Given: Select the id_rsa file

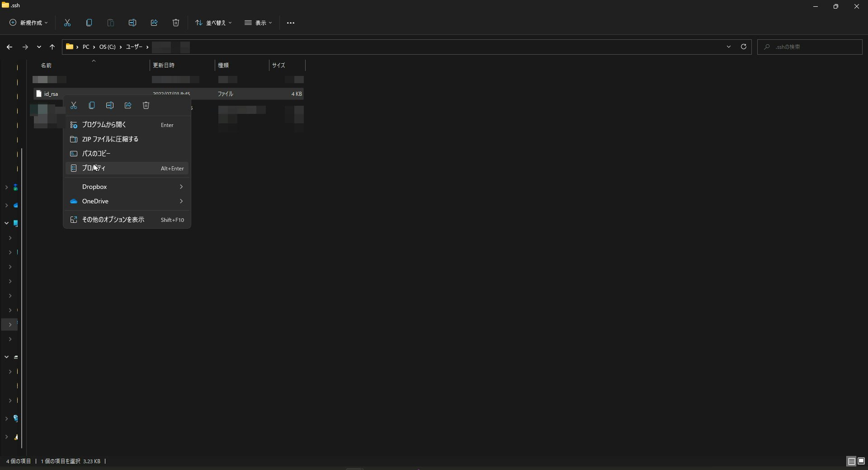Looking at the screenshot, I should point(51,94).
